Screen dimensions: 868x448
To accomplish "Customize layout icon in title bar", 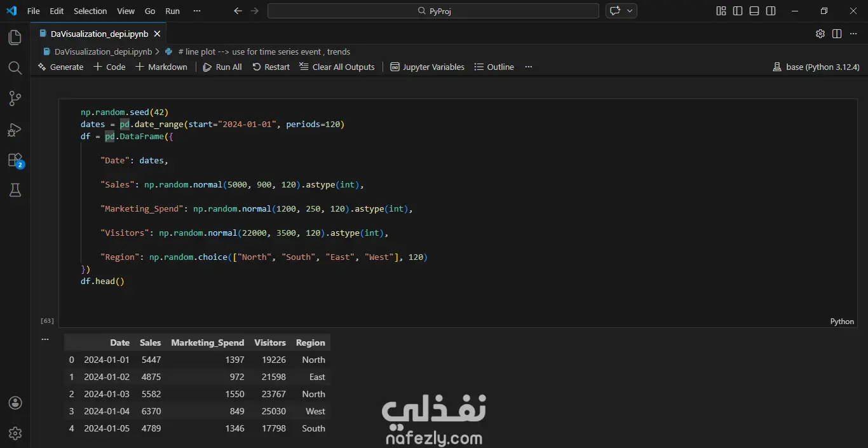I will [721, 11].
